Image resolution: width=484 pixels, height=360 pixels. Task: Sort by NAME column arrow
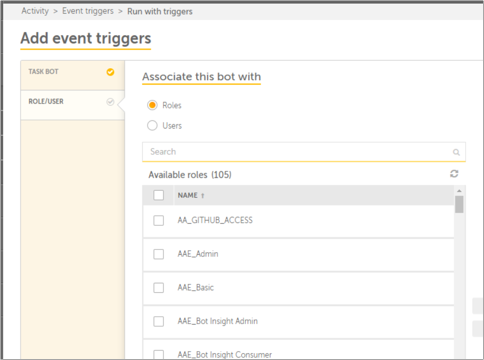(202, 196)
